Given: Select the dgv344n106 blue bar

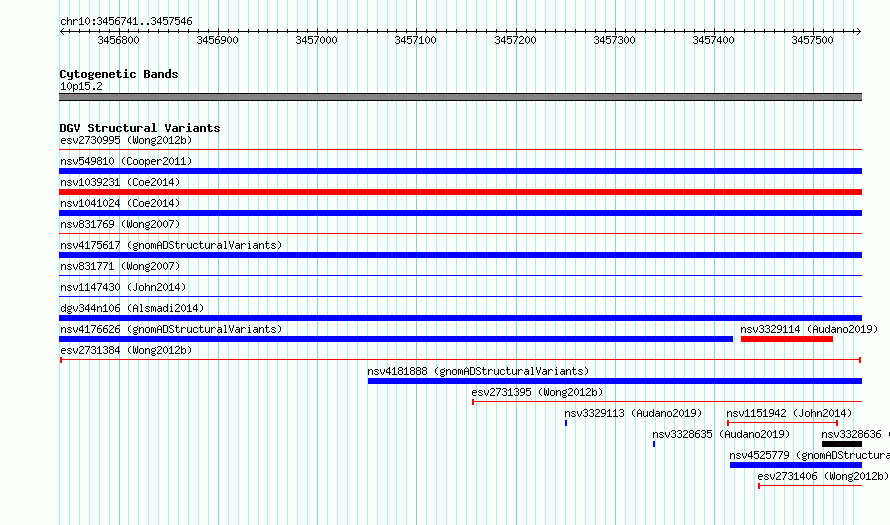Looking at the screenshot, I should [x=460, y=318].
